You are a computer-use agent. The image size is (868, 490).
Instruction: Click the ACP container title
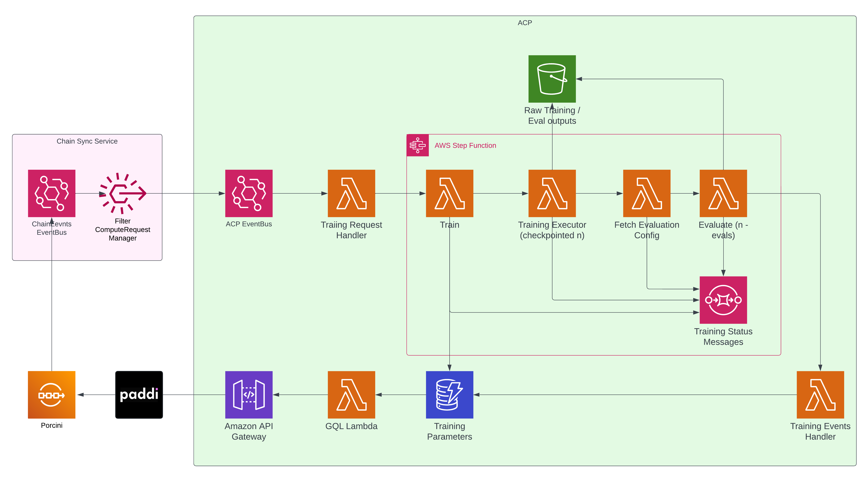525,23
